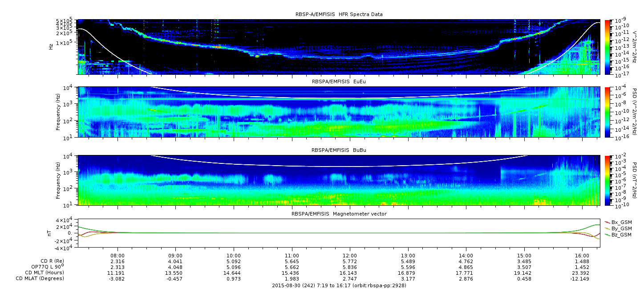Click the Bx_GSM red legend marker
Viewport: 644px width, 293px height.
(608, 222)
